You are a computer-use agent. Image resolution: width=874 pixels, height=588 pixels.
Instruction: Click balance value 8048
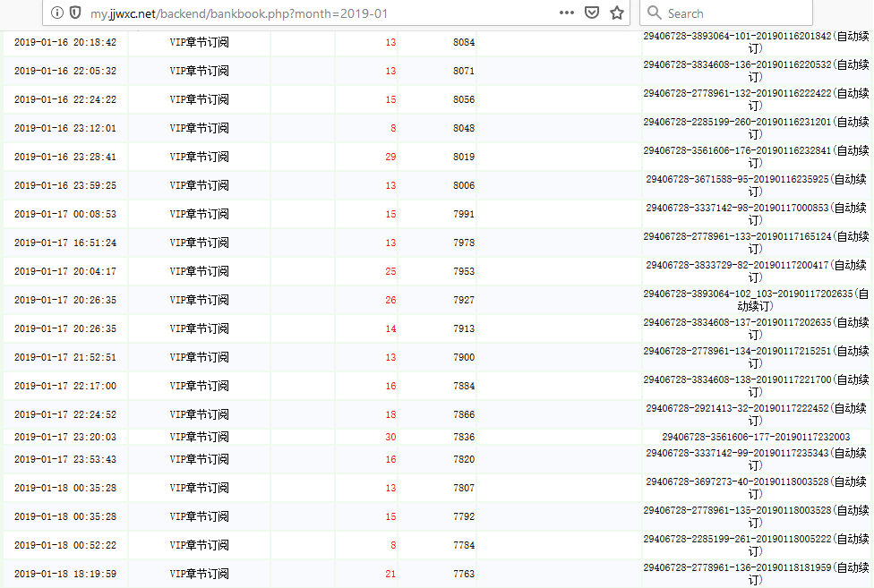[464, 129]
